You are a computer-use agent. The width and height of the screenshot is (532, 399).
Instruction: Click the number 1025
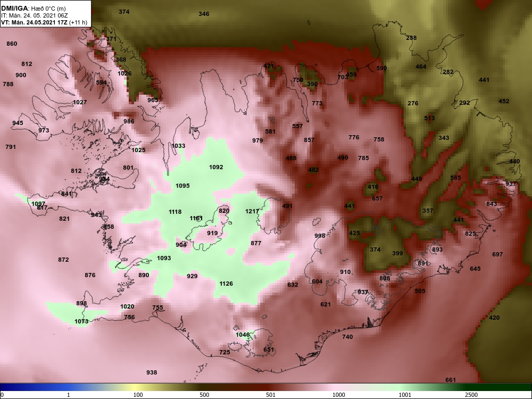tap(138, 150)
